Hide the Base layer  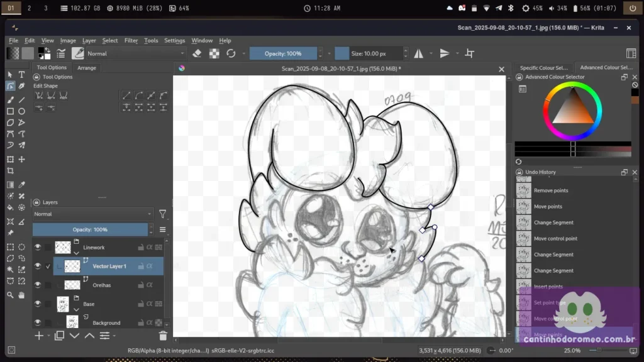point(38,304)
